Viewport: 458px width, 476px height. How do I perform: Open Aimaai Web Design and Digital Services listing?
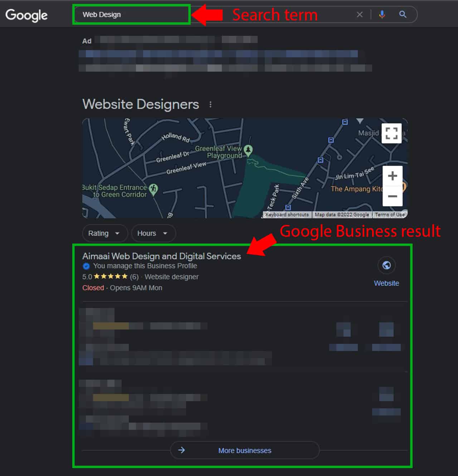(162, 256)
